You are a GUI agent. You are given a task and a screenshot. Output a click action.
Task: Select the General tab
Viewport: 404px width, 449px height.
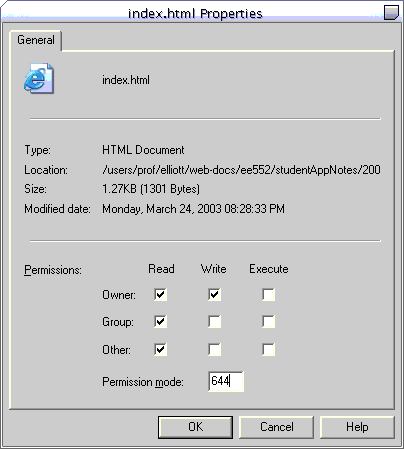click(36, 40)
